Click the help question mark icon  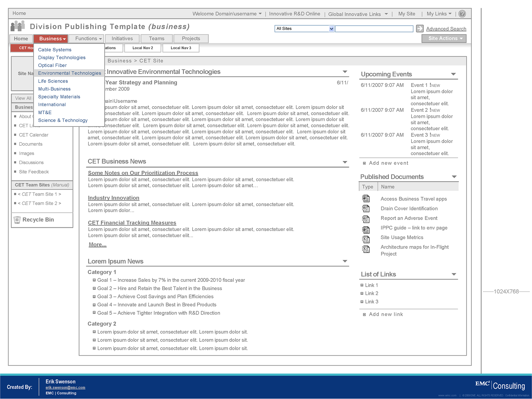[462, 14]
